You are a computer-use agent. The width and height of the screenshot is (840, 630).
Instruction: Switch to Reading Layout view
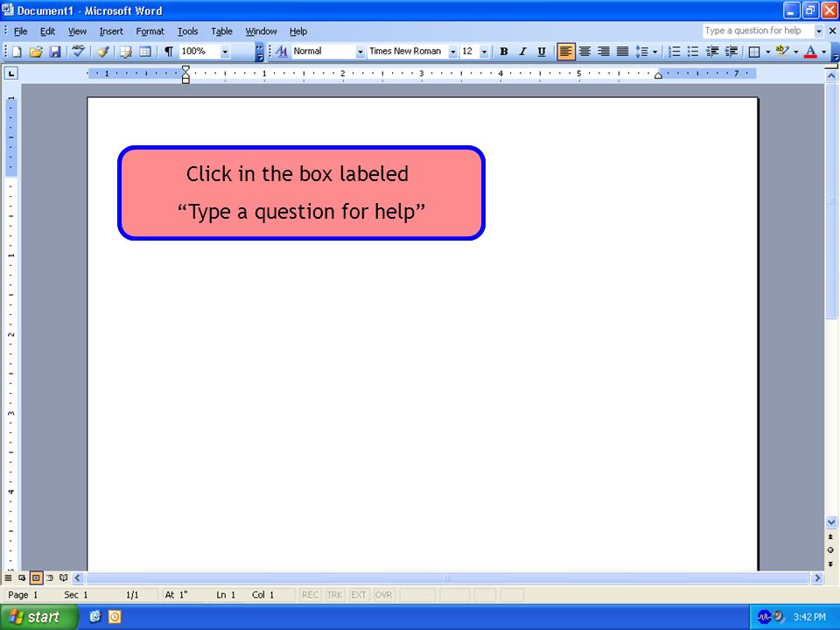click(x=64, y=578)
